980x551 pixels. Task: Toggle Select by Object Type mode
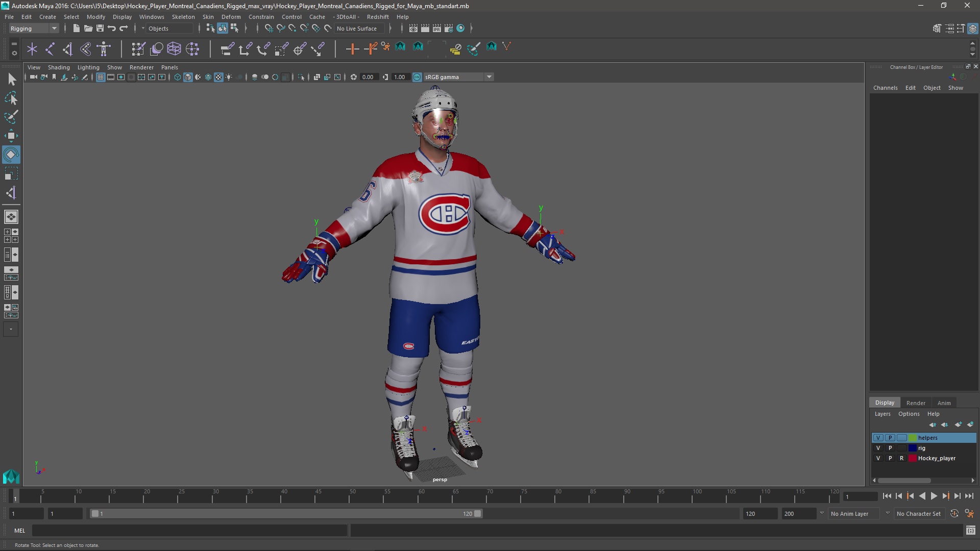(223, 29)
